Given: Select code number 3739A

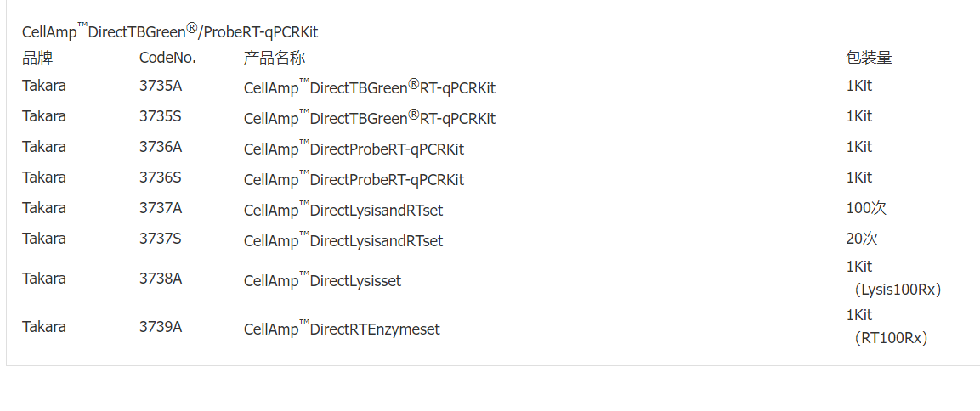Looking at the screenshot, I should click(161, 326).
